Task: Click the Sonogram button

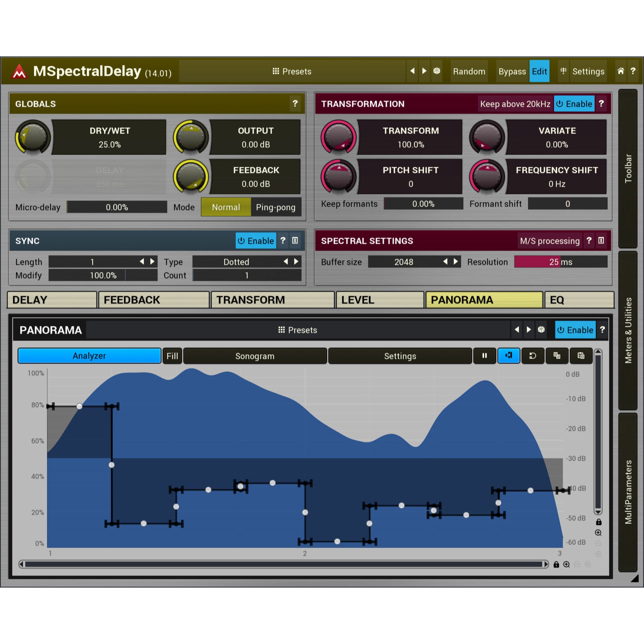Action: 255,356
